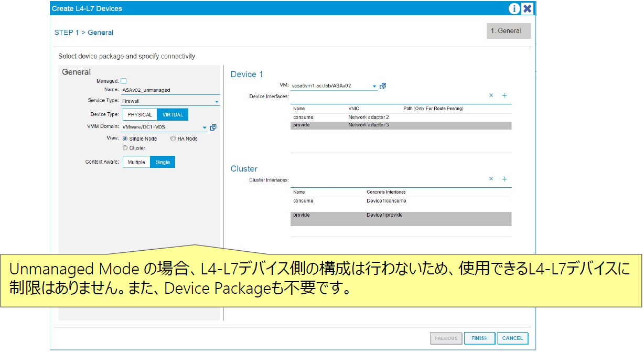Select the HA Node view option
644x352 pixels.
173,138
